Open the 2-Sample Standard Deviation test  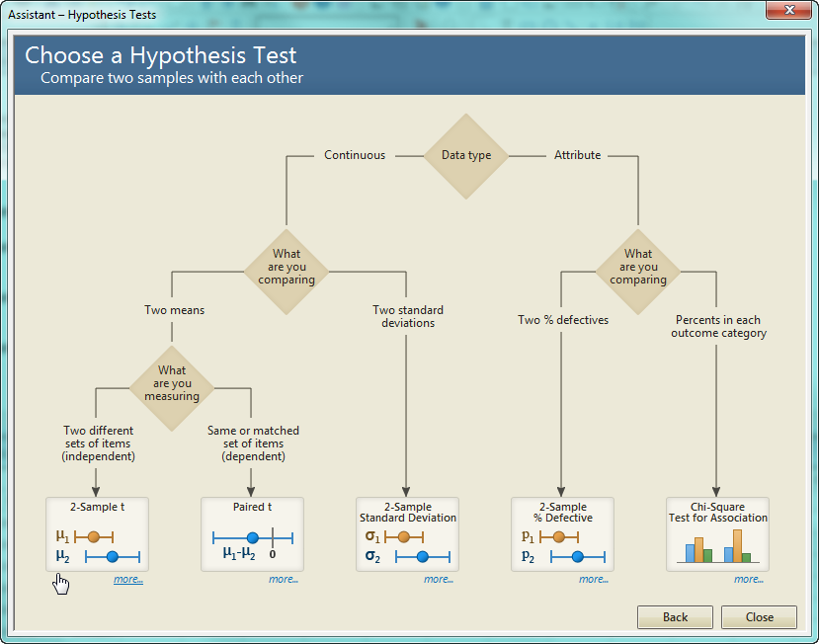(x=407, y=534)
